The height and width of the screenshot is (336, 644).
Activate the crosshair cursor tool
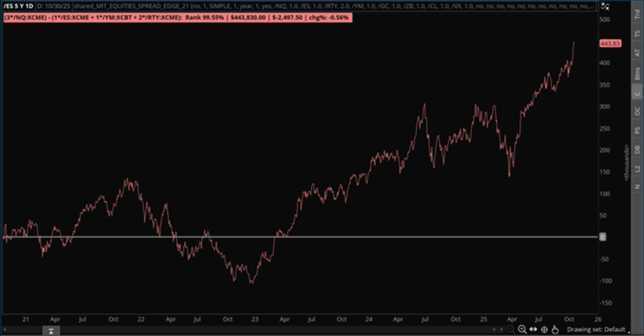point(544,329)
